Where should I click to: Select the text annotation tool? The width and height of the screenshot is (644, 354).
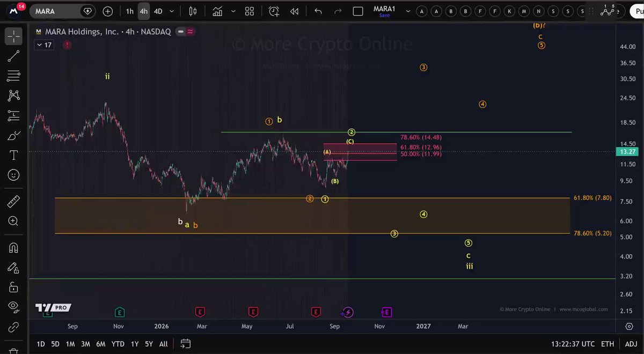click(13, 155)
